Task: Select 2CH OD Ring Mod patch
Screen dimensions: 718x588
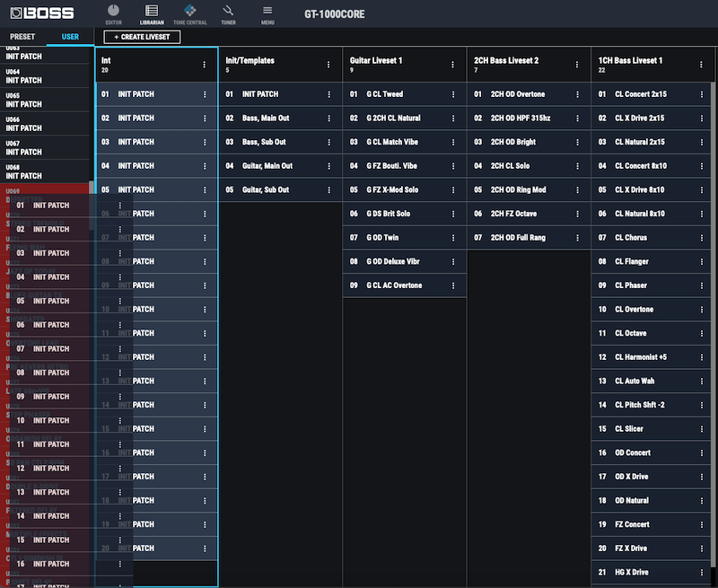Action: (x=529, y=189)
